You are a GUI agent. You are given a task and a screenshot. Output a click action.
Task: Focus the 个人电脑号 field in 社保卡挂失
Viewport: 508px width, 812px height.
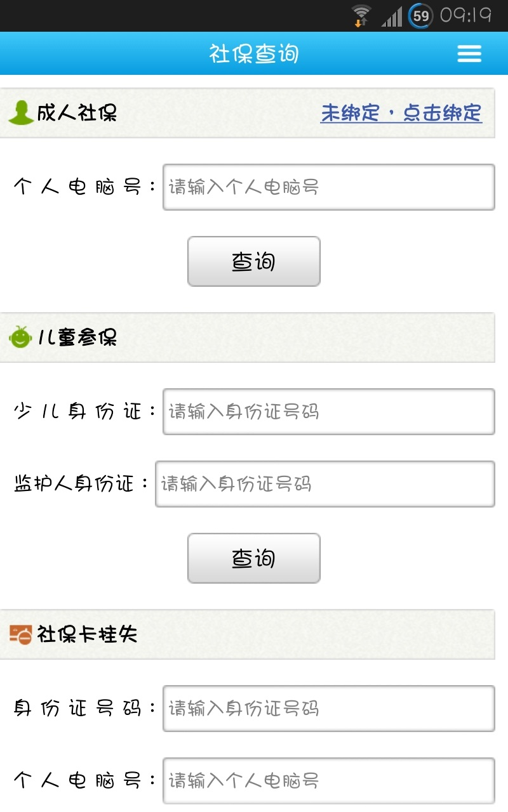tap(328, 780)
